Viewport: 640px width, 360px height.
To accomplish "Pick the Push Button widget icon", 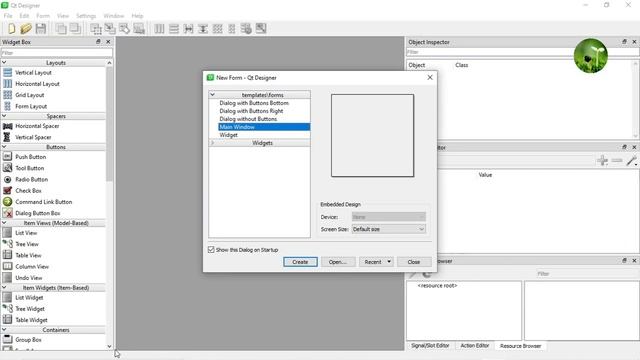I will [x=7, y=157].
